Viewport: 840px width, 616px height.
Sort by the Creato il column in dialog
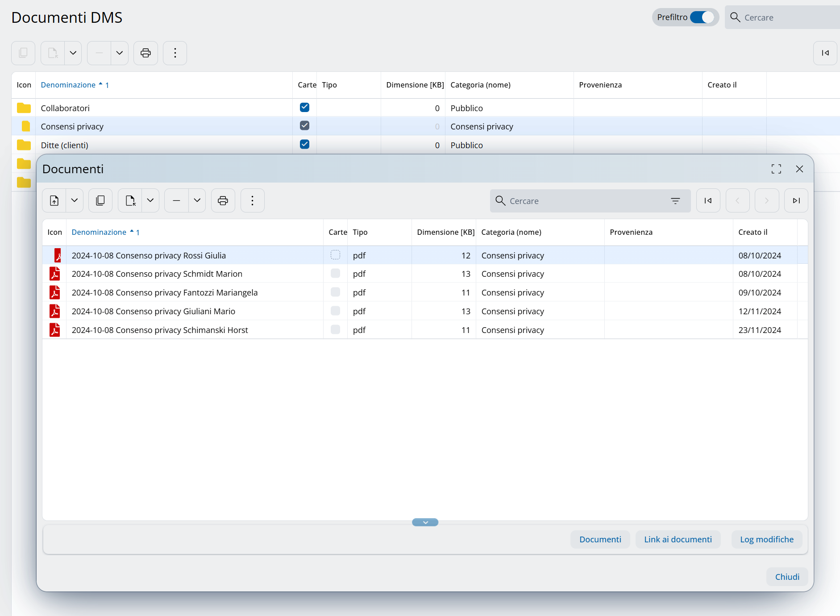[753, 232]
